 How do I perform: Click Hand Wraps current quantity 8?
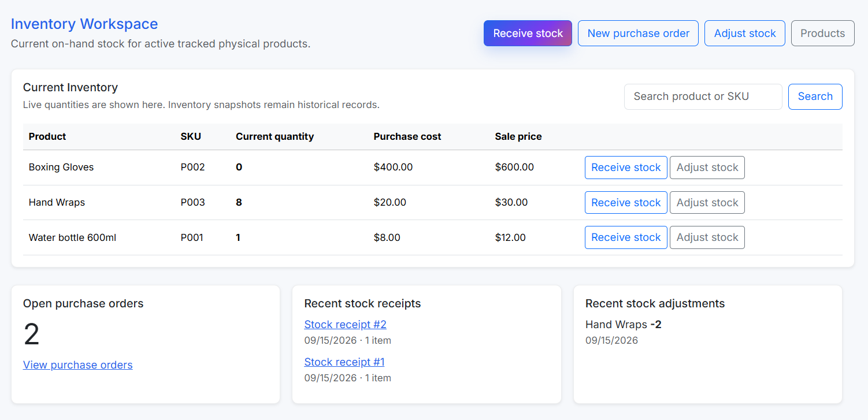tap(239, 203)
